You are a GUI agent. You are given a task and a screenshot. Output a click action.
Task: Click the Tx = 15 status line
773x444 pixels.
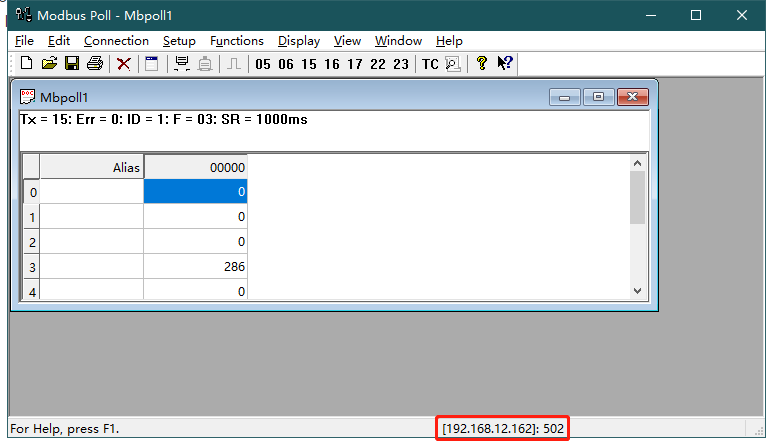coord(164,120)
